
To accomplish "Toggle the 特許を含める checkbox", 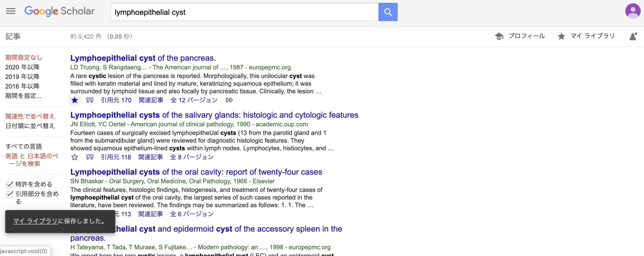I will pyautogui.click(x=10, y=185).
